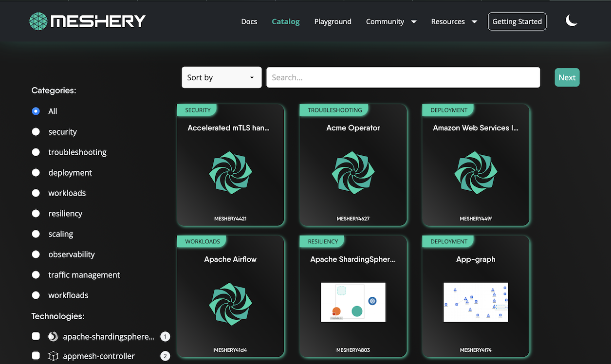Toggle dark mode with the moon icon
Image resolution: width=611 pixels, height=364 pixels.
pos(572,20)
